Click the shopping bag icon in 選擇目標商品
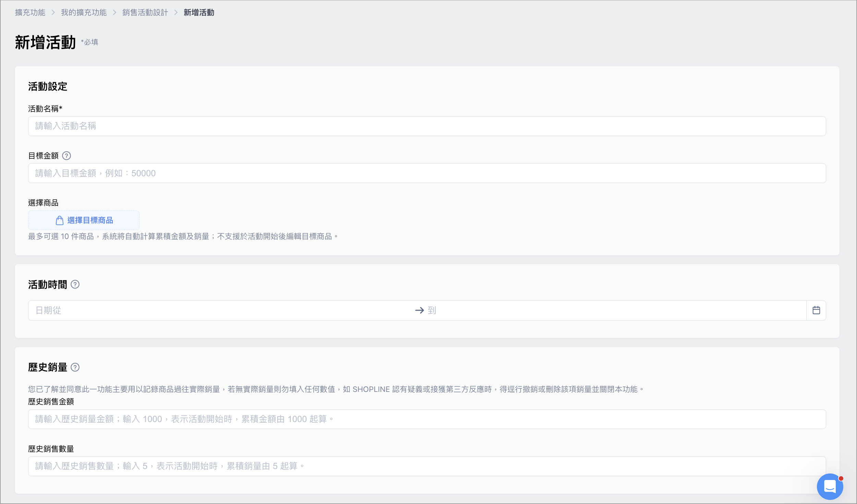The height and width of the screenshot is (504, 857). pos(59,220)
